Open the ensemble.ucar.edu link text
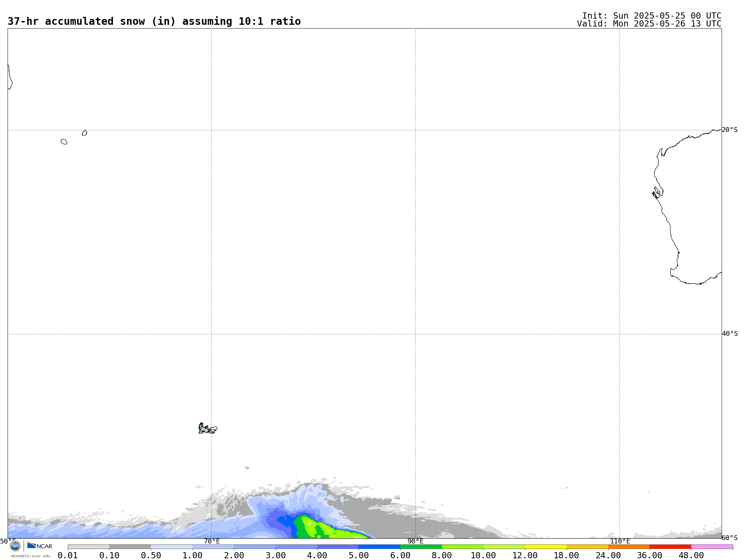The image size is (744, 560). 30,556
